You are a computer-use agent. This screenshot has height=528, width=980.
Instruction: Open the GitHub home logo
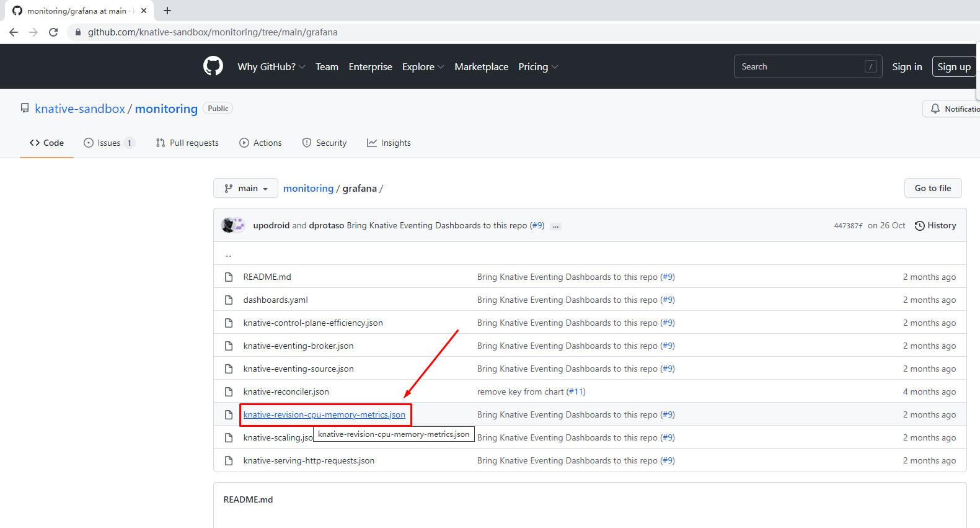point(213,66)
